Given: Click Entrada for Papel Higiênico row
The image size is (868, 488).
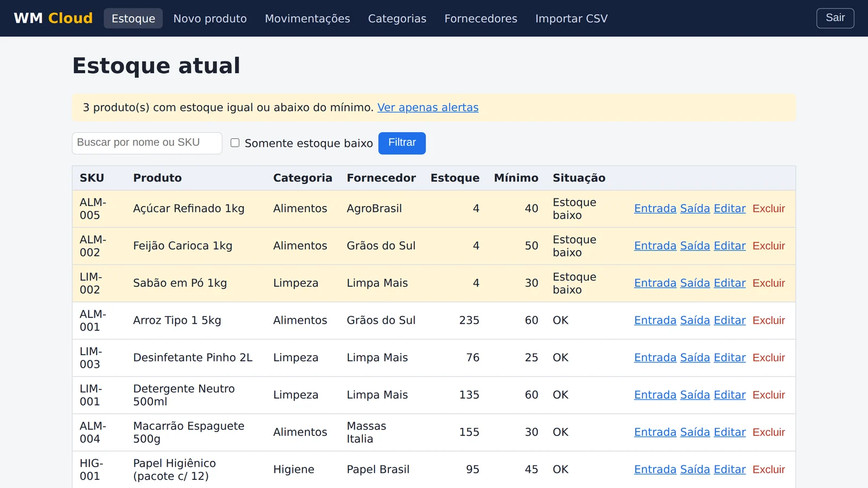Looking at the screenshot, I should pos(655,470).
